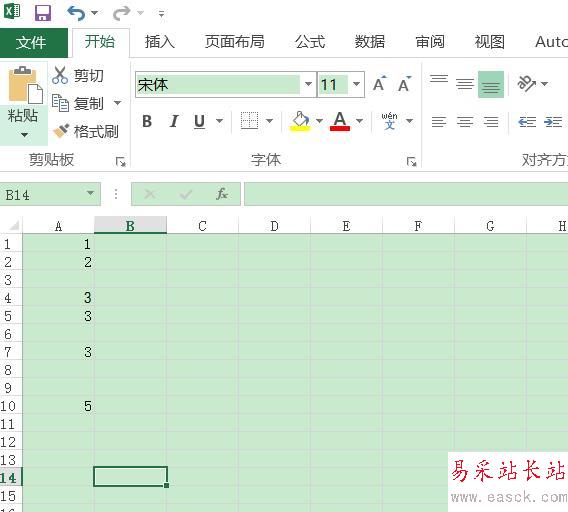Click the Borders icon
Screen dimensions: 568x512
(250, 121)
